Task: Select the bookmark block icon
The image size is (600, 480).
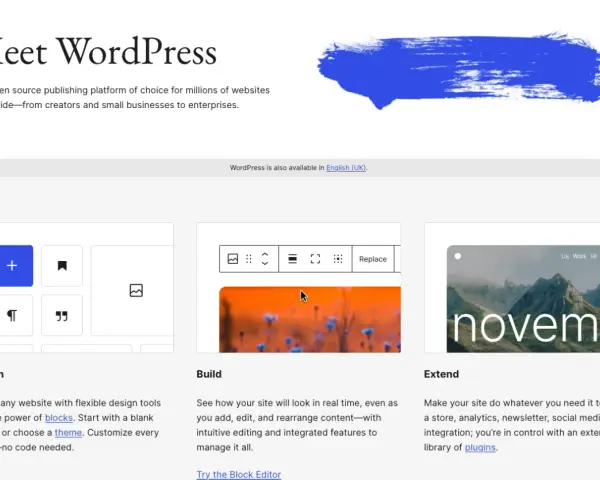Action: [62, 266]
